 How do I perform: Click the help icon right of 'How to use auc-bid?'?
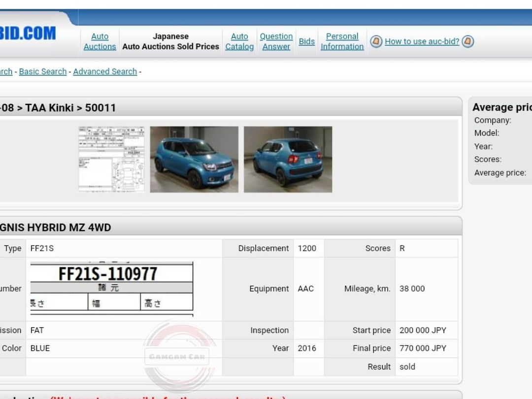click(467, 41)
